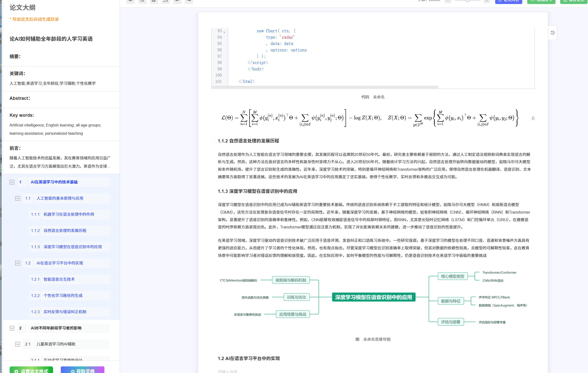This screenshot has width=588, height=373.
Task: Click the zoom-in plus icon
Action: (x=487, y=1)
